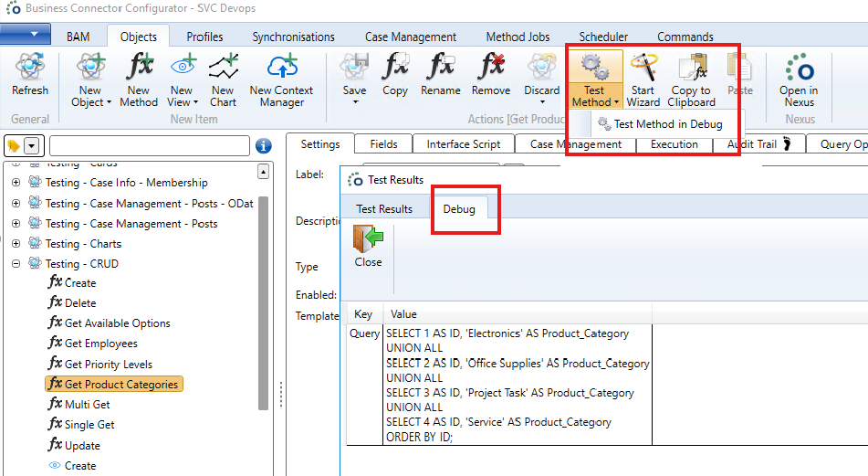Open the Execution tab
This screenshot has height=476, width=868.
675,144
